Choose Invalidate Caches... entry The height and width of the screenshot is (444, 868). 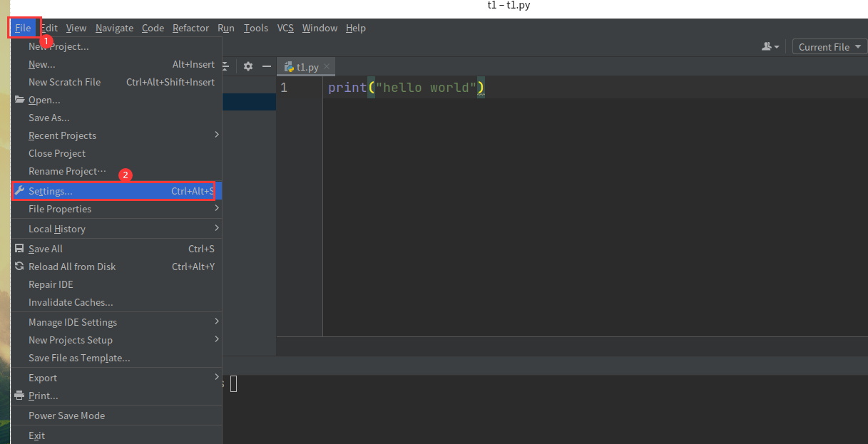click(116, 302)
